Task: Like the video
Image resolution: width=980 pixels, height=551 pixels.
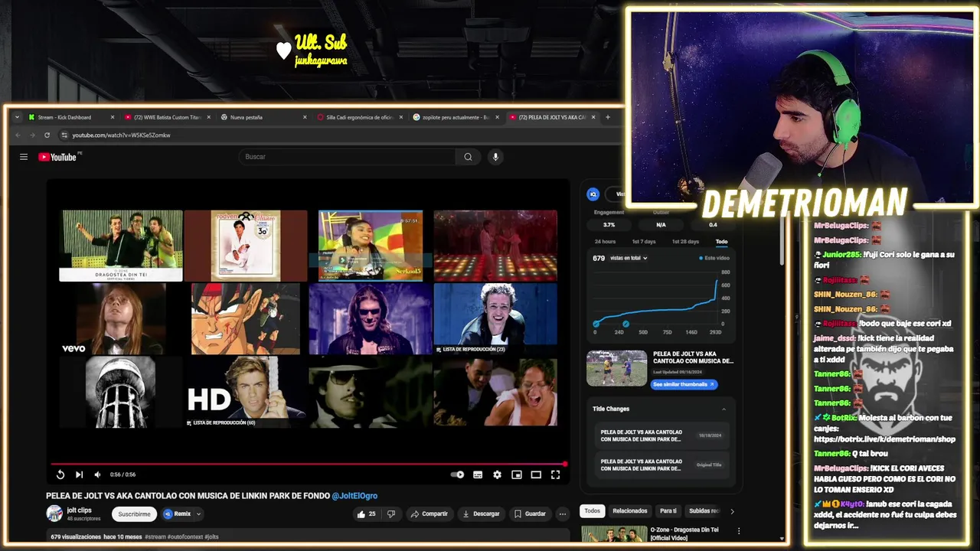Action: pyautogui.click(x=366, y=514)
